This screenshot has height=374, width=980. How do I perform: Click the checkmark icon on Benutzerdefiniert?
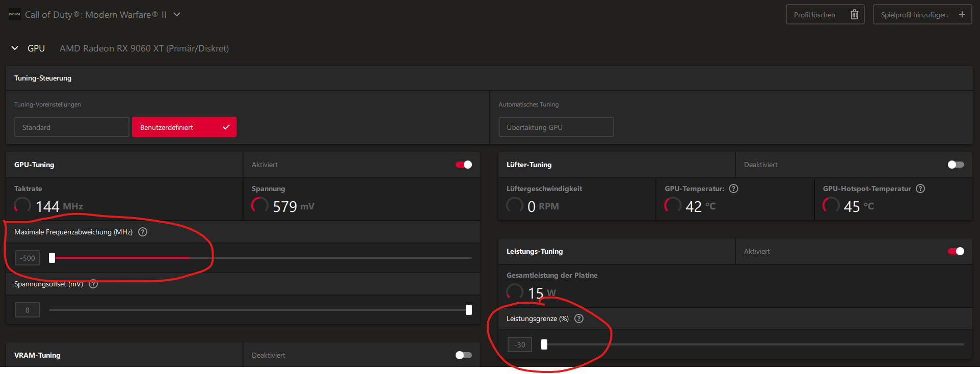(226, 127)
